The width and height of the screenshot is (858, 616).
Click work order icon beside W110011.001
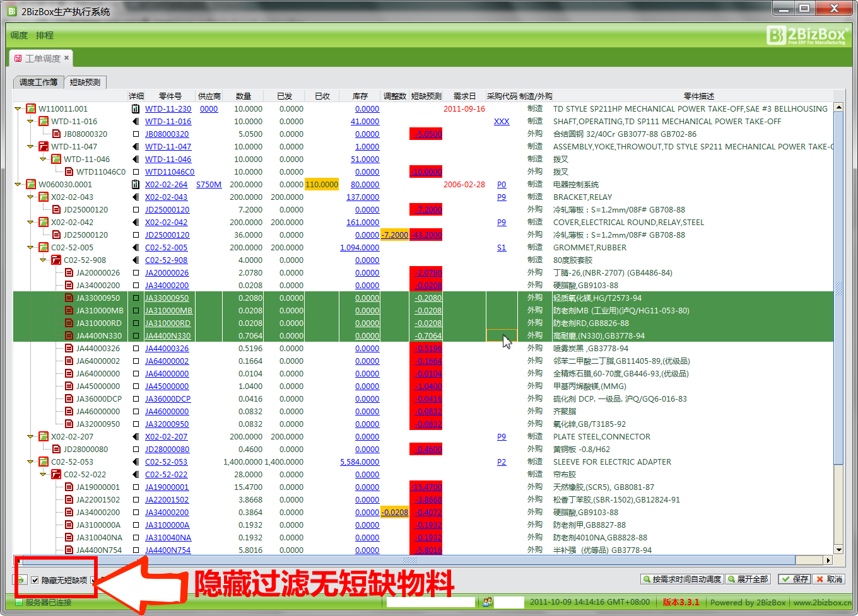point(31,108)
